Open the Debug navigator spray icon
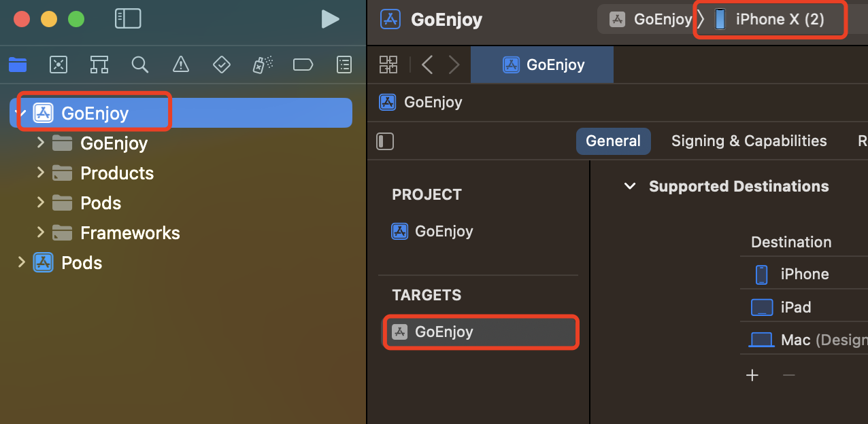 click(x=263, y=65)
